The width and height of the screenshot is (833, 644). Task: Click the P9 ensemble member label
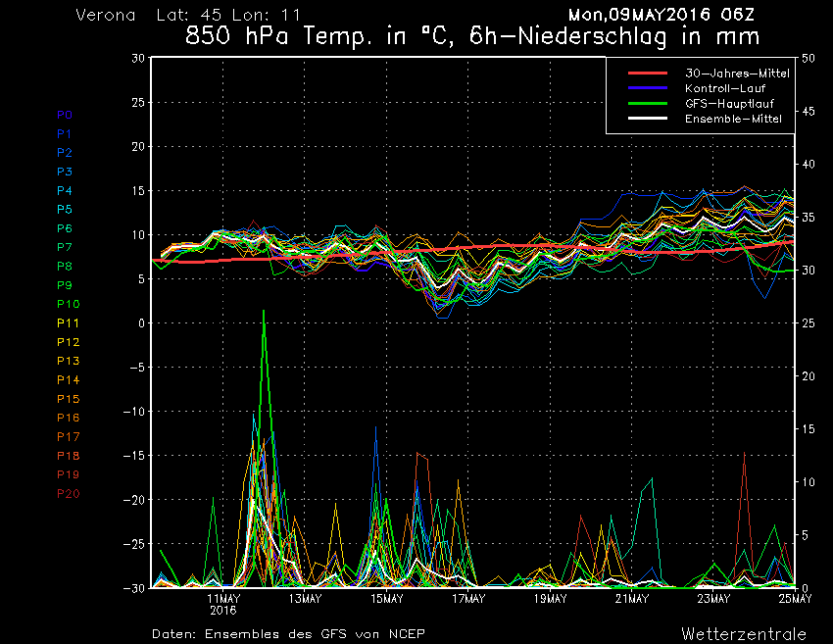click(65, 285)
